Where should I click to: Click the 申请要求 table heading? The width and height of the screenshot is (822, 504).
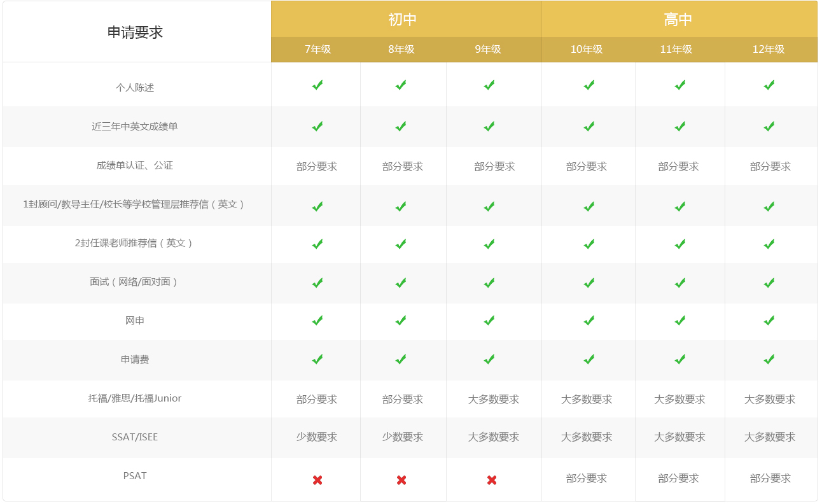[x=135, y=32]
